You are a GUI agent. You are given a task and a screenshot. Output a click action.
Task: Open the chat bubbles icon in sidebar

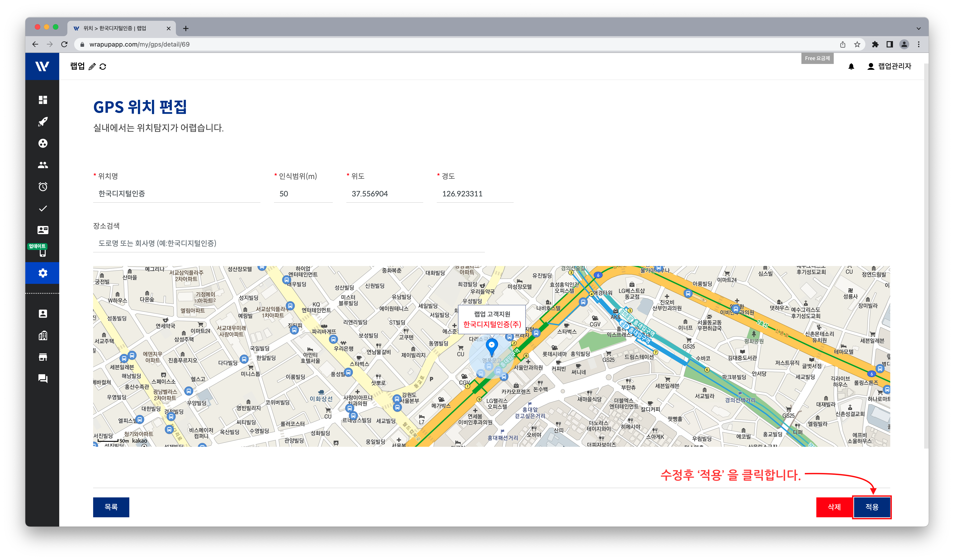pos(43,378)
